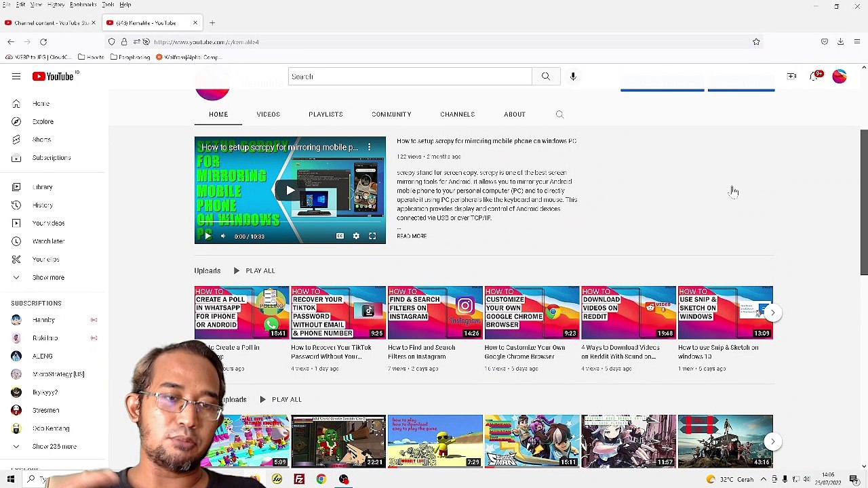Open the account avatar menu

click(840, 77)
